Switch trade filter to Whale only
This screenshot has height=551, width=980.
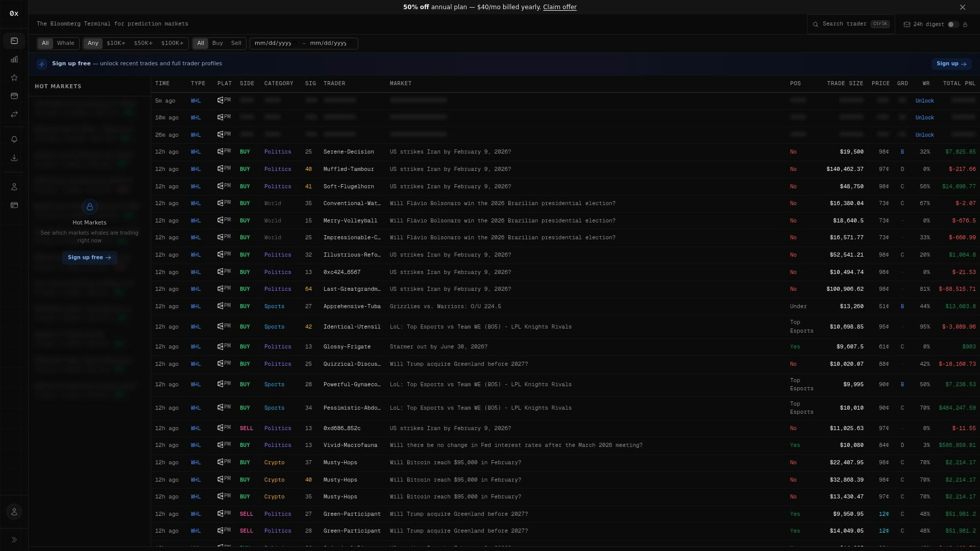(66, 43)
